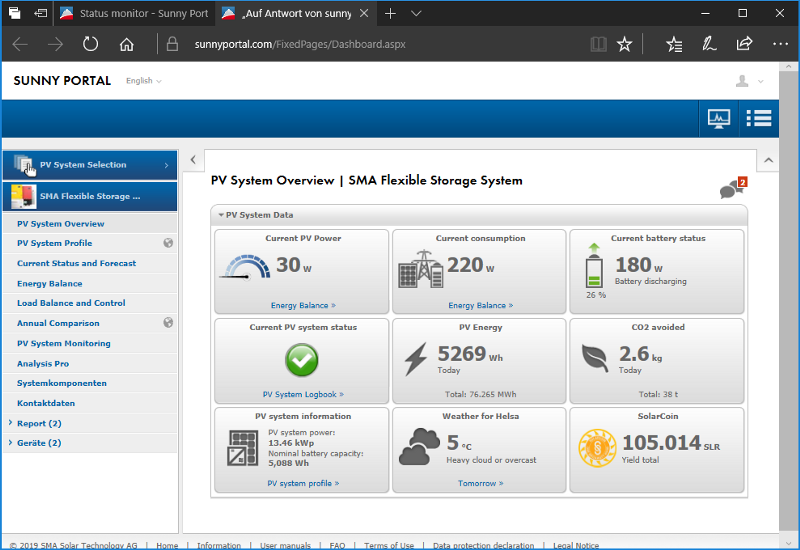This screenshot has width=800, height=550.
Task: Open the messages speech-bubble notification icon
Action: 733,188
